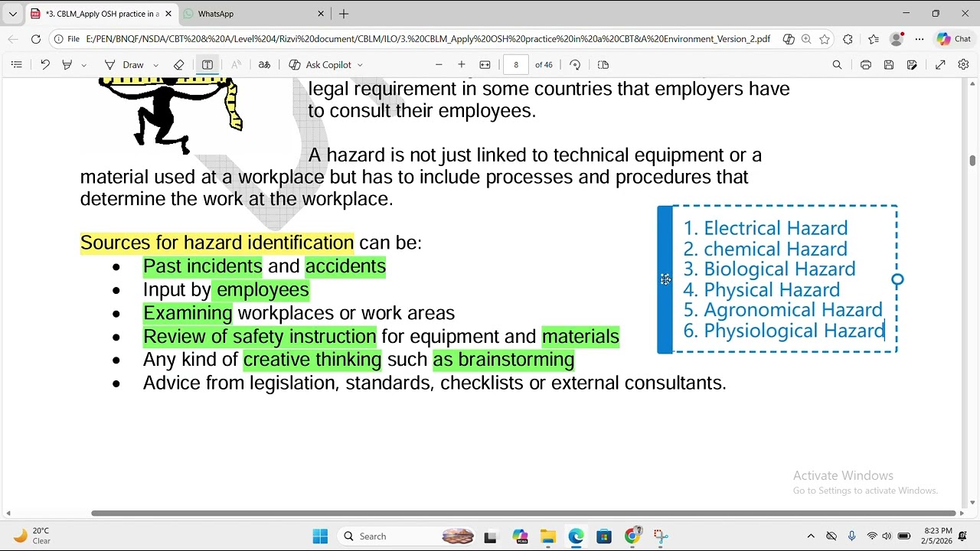
Task: Go back to the previous page
Action: pos(12,39)
